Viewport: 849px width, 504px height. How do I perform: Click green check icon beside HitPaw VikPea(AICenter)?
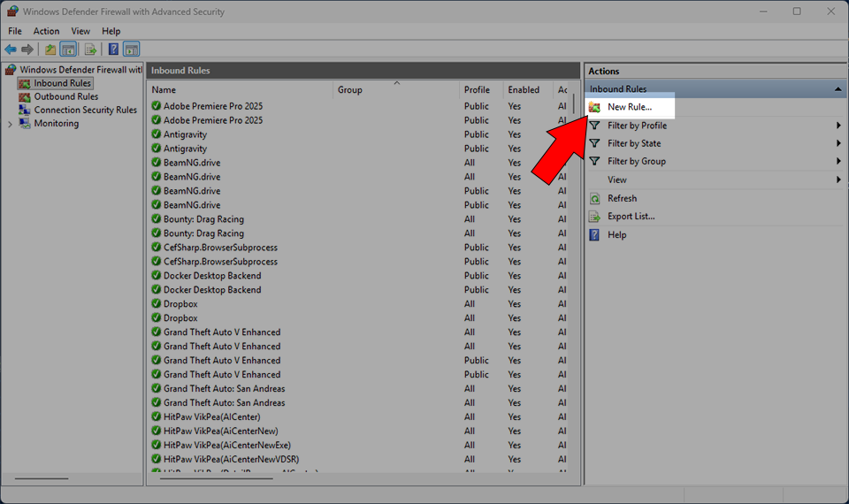pyautogui.click(x=156, y=416)
